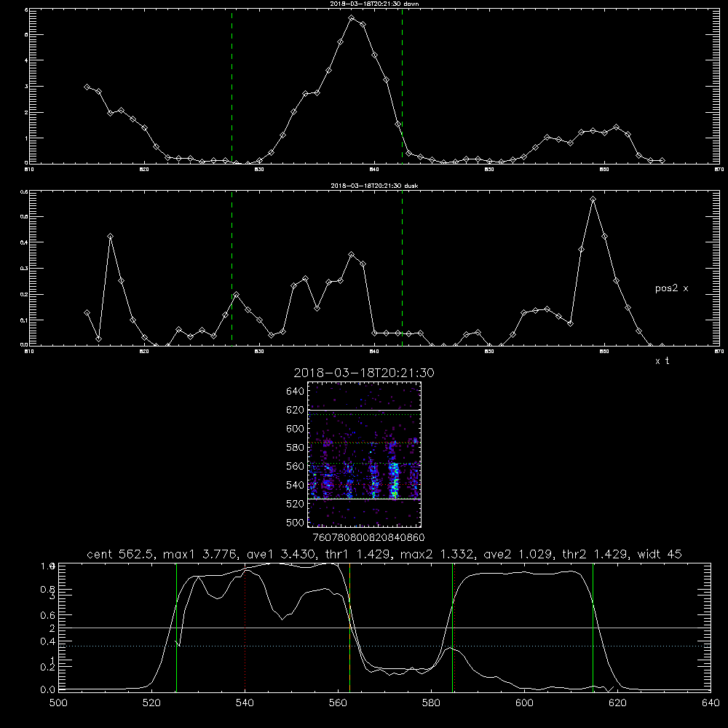
Task: Click '600' label on spectrogram y-axis
Action: click(296, 429)
